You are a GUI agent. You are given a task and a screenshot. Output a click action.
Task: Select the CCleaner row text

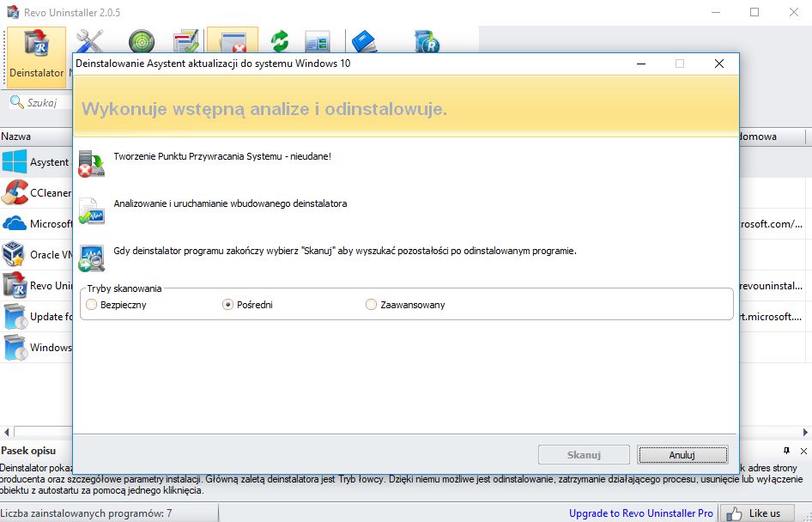tap(51, 192)
